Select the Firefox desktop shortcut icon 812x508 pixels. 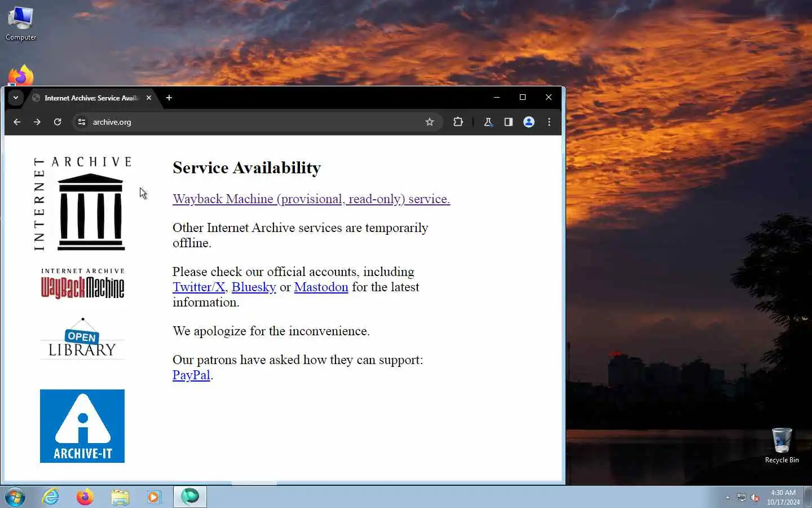[x=21, y=76]
